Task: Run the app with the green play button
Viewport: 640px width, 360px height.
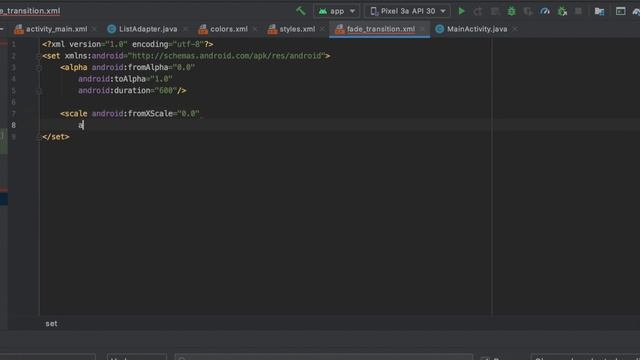Action: tap(462, 11)
